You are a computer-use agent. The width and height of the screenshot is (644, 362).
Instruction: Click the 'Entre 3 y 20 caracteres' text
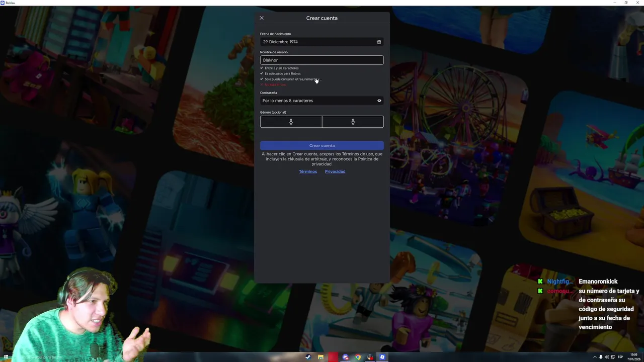tap(282, 68)
